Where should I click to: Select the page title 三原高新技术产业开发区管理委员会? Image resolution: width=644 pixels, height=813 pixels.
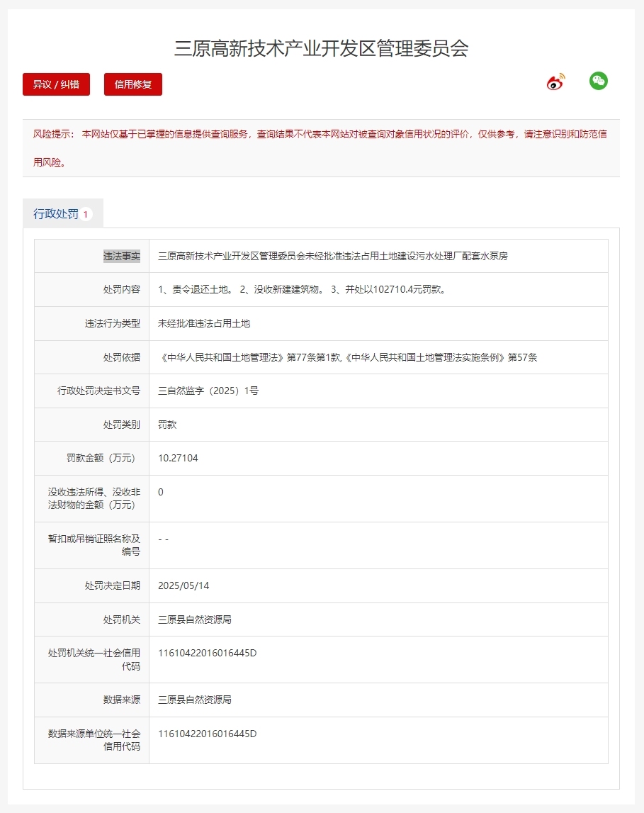click(x=321, y=48)
